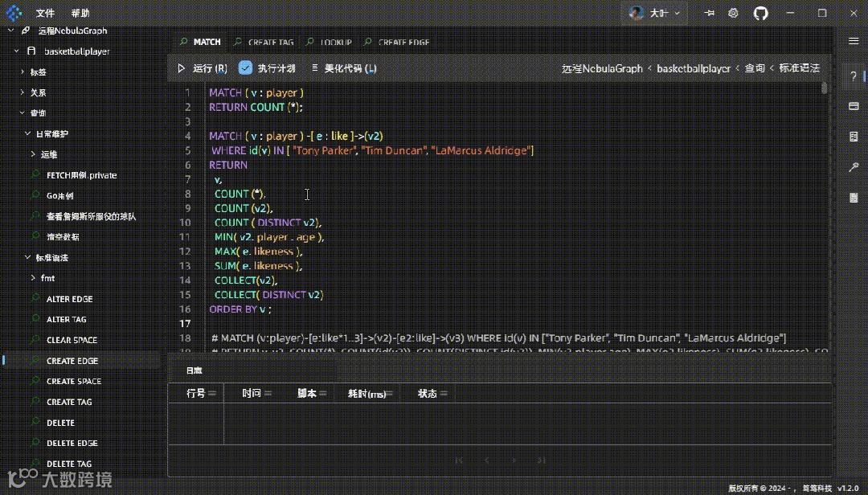Screen dimensions: 868x495
Task: Open the 文件 menu
Action: coord(45,14)
